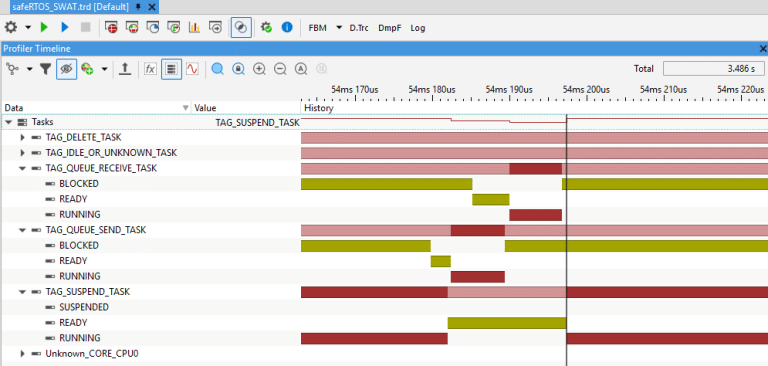Click the Log toolbar button
Viewport: 768px width, 366px height.
pyautogui.click(x=418, y=28)
